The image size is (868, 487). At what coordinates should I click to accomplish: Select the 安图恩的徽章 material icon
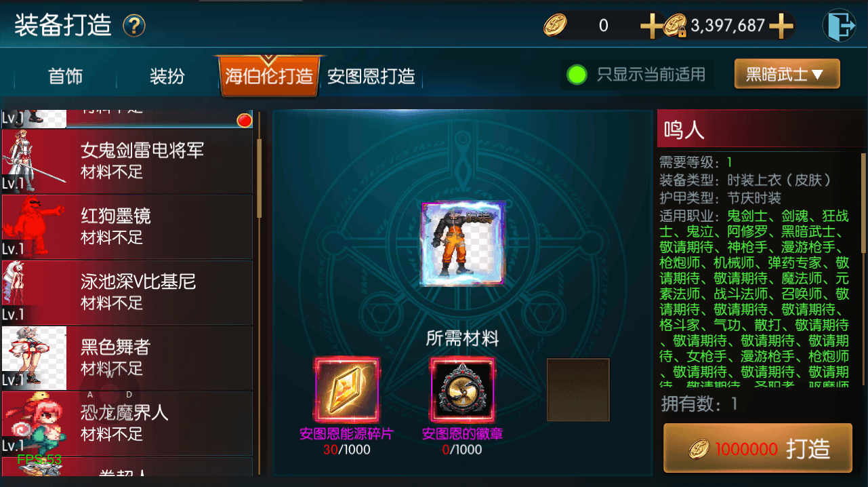[x=462, y=391]
